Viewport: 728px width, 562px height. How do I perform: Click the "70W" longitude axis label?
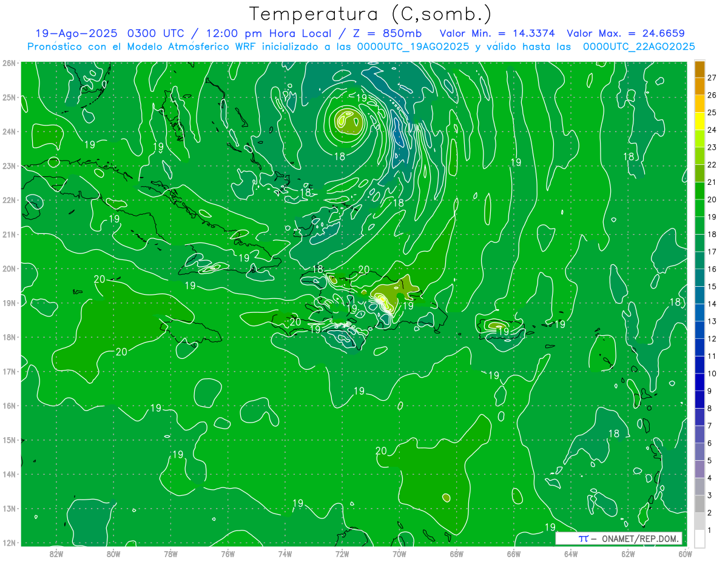coord(399,553)
